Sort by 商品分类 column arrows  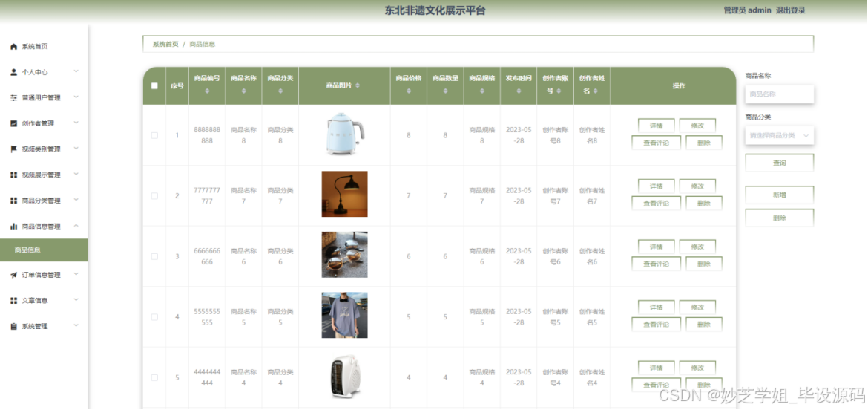(x=280, y=91)
